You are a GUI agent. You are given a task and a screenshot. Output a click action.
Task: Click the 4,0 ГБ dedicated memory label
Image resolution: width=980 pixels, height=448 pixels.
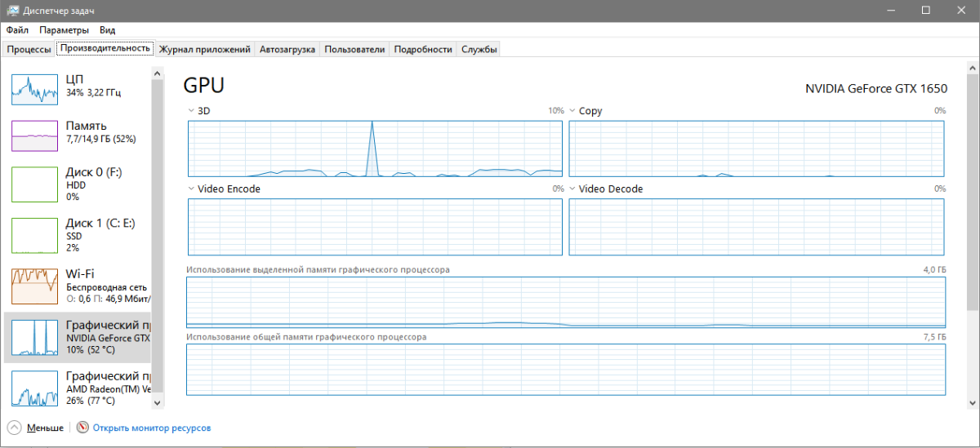[934, 269]
